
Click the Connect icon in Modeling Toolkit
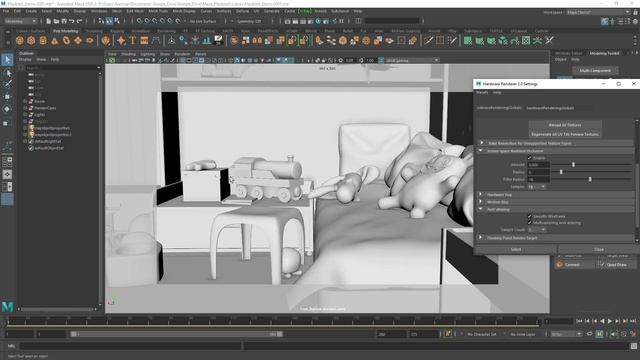point(560,264)
